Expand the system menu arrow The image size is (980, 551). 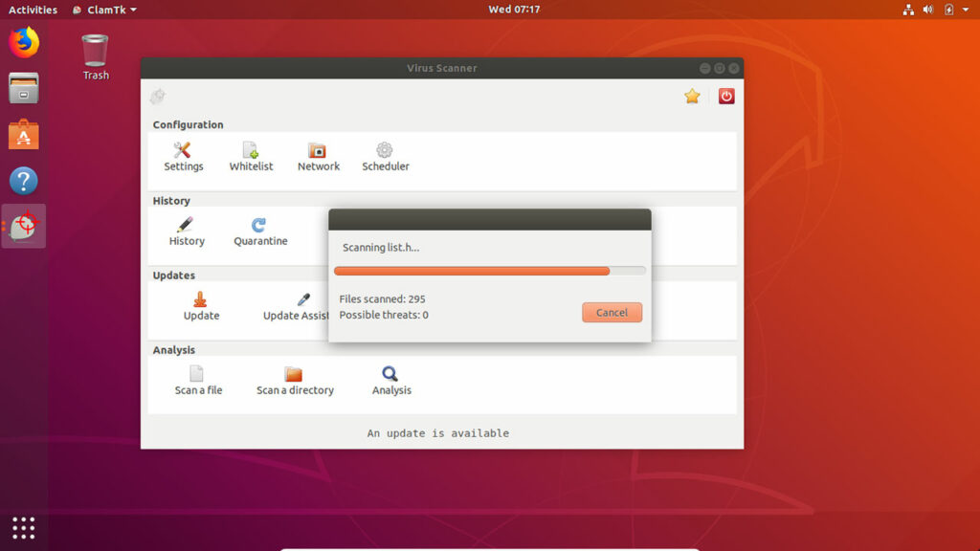pos(966,10)
